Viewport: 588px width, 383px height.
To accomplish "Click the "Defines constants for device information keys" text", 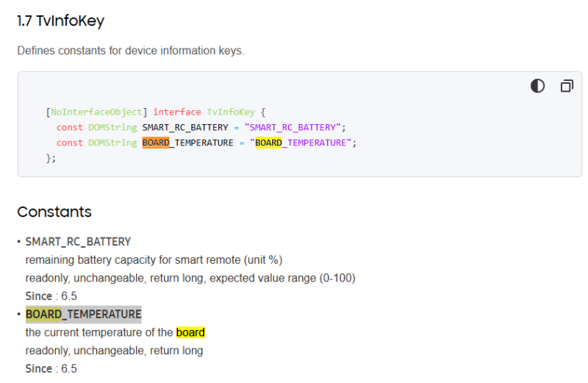I will point(130,51).
